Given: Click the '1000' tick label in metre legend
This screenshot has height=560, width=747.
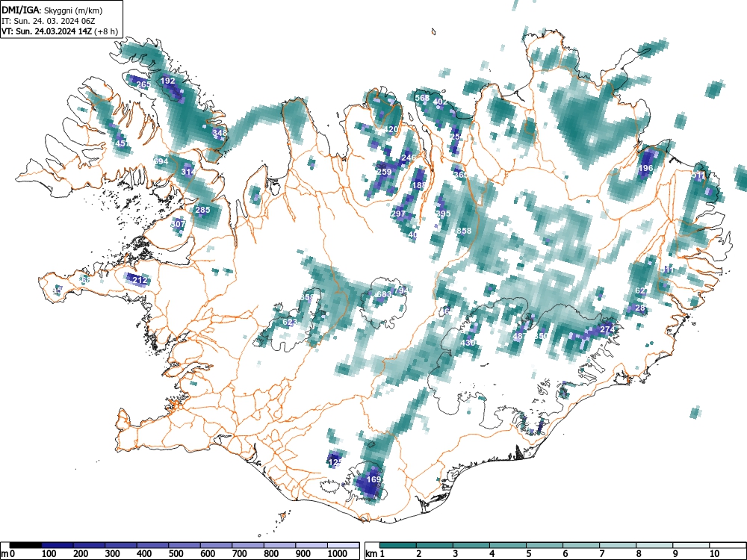Looking at the screenshot, I should (x=338, y=554).
